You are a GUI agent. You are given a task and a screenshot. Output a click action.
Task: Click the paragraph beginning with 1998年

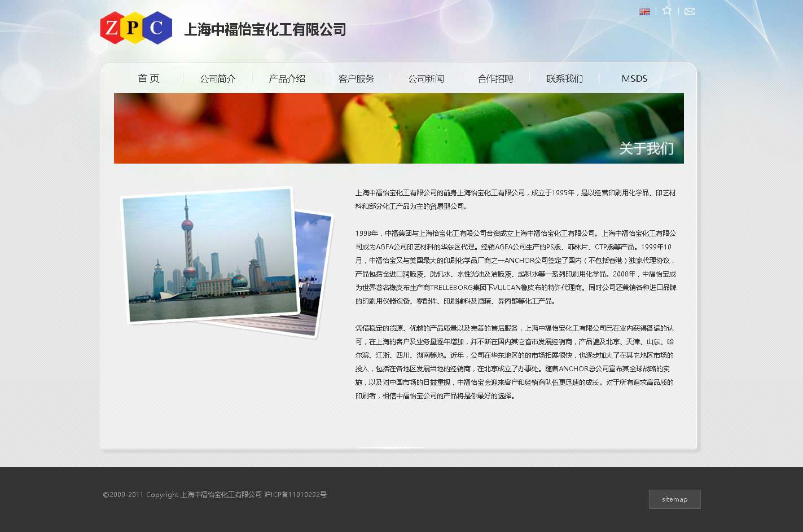pos(515,267)
